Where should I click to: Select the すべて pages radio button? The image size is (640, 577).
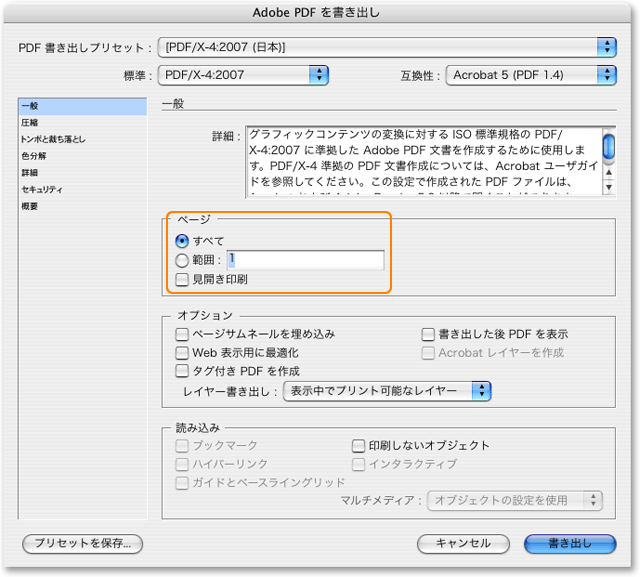[x=182, y=241]
